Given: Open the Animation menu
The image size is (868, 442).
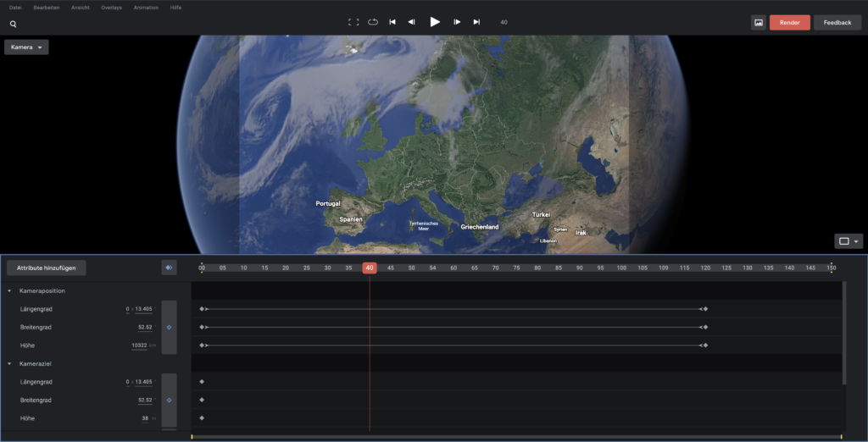Looking at the screenshot, I should point(146,8).
